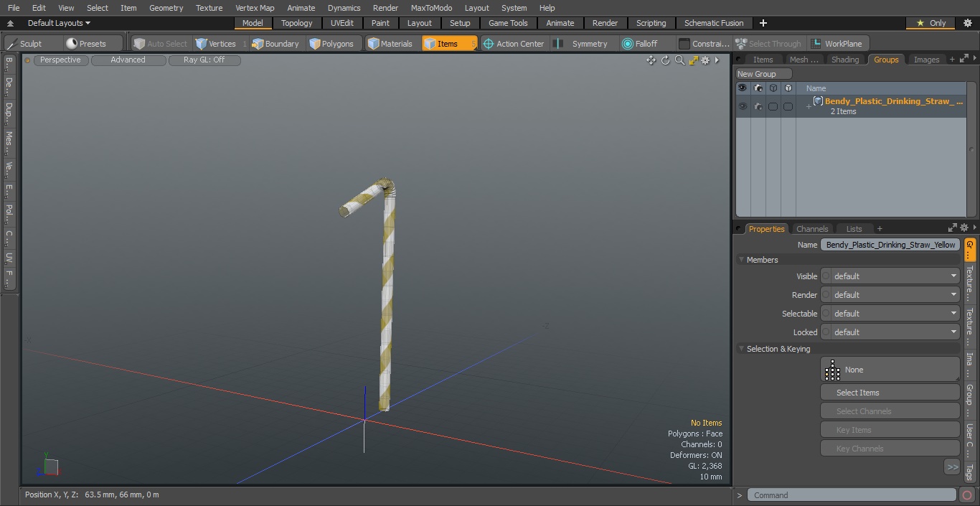Open the Locked default dropdown
The height and width of the screenshot is (506, 980).
[890, 332]
